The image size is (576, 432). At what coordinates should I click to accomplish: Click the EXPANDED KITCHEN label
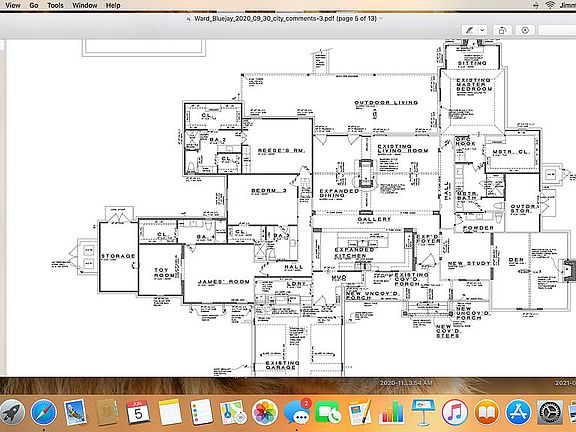(354, 253)
